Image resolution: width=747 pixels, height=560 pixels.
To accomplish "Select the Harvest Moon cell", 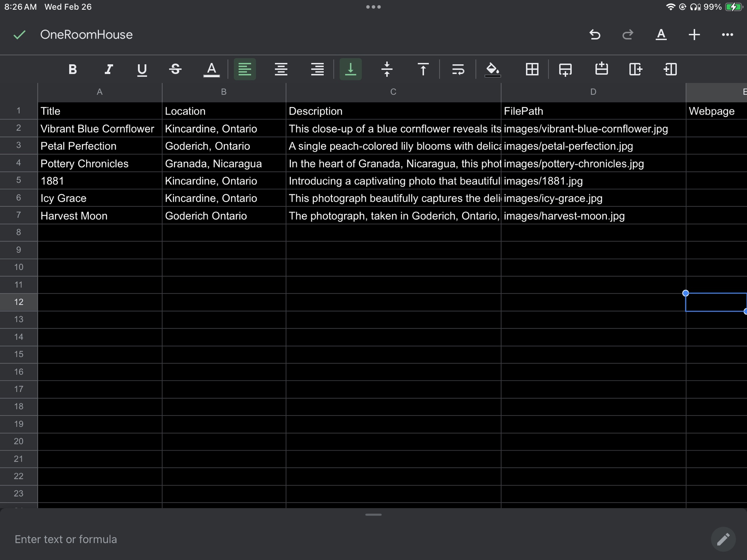I will pos(100,216).
